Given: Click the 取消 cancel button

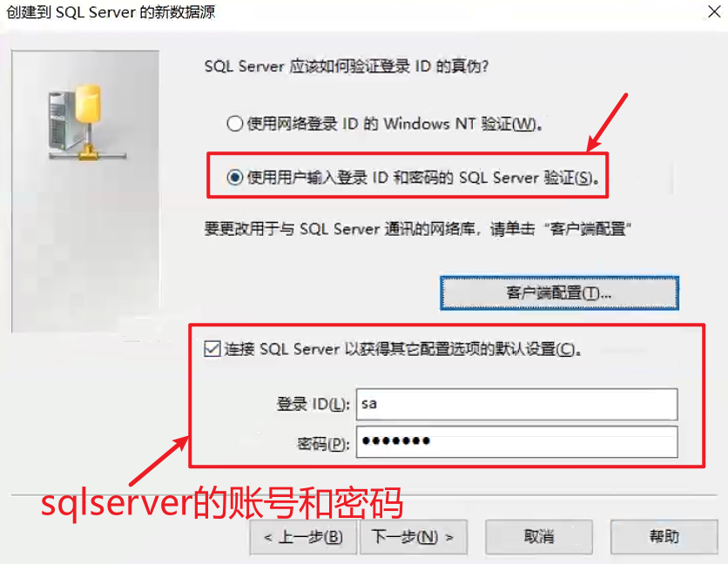Looking at the screenshot, I should tap(538, 537).
